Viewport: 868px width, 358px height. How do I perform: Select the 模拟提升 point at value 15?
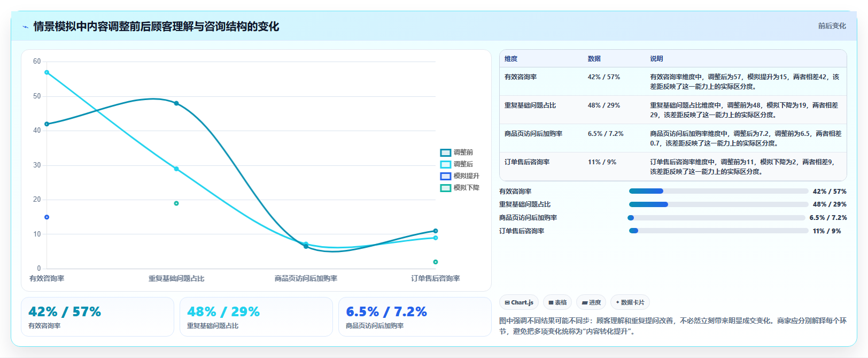coord(47,217)
